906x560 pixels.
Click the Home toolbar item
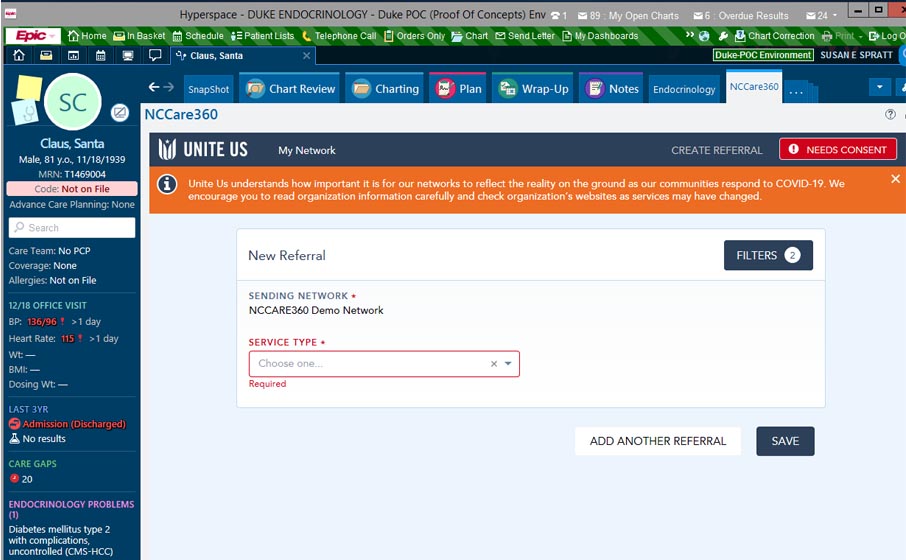click(87, 36)
